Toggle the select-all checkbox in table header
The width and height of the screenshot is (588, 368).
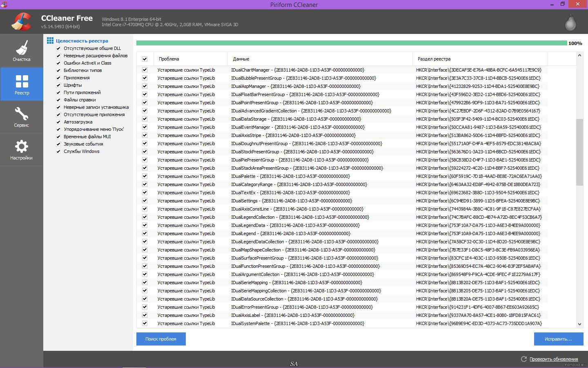coord(145,59)
